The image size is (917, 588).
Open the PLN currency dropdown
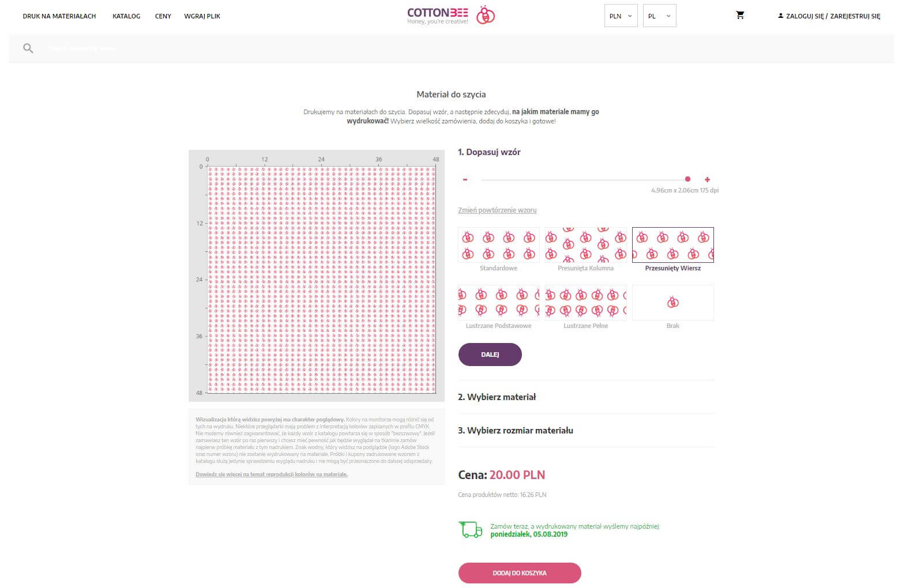[621, 16]
